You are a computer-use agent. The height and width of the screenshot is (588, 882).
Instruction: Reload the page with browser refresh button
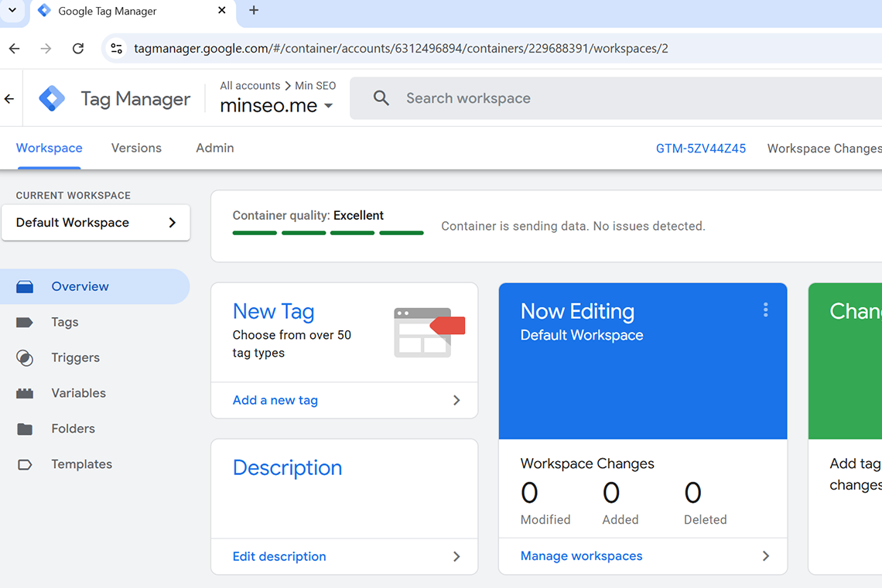click(x=78, y=49)
